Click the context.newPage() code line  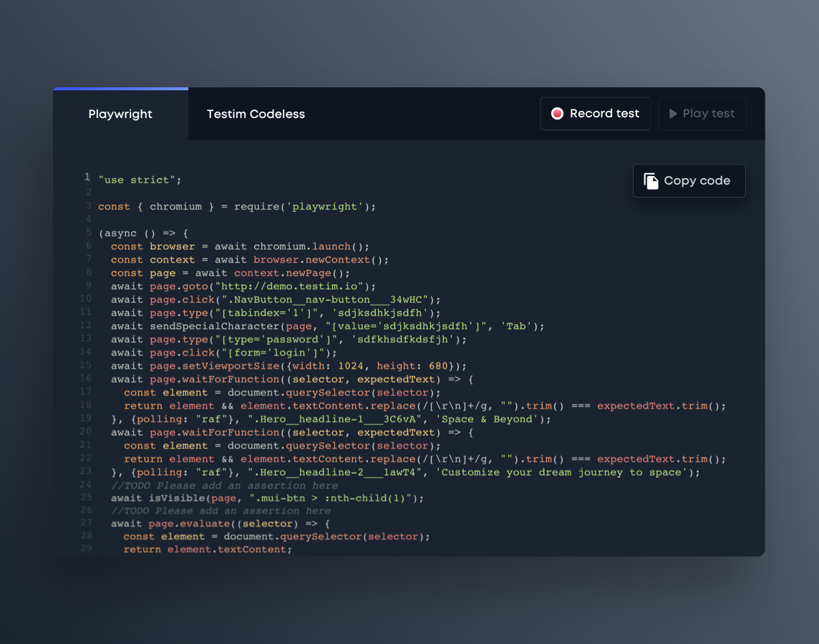point(230,273)
